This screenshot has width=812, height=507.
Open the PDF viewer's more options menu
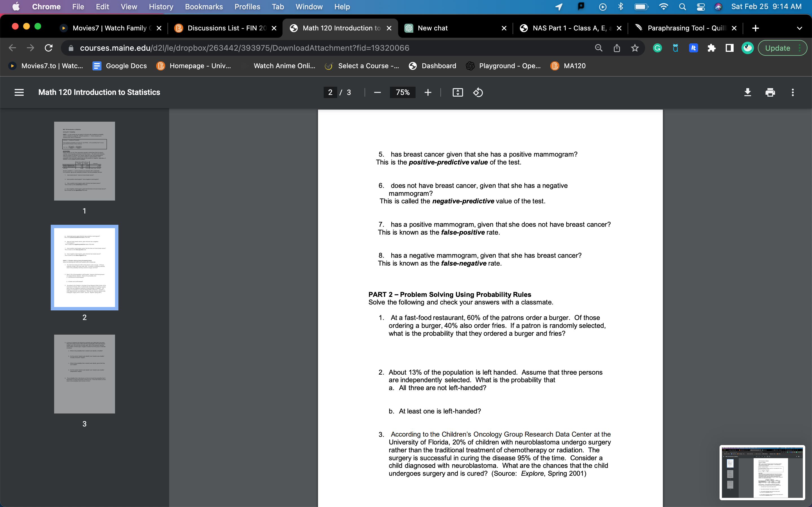793,92
